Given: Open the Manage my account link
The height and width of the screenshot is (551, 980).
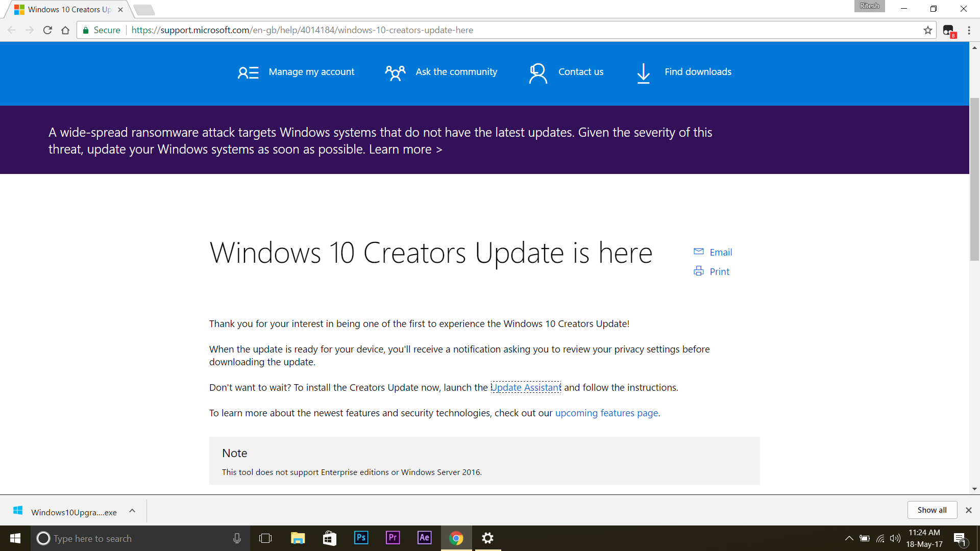Looking at the screenshot, I should 311,72.
